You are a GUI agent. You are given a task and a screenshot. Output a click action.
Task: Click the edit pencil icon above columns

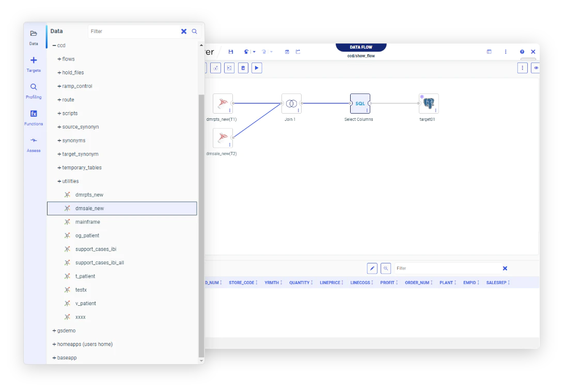pyautogui.click(x=372, y=268)
